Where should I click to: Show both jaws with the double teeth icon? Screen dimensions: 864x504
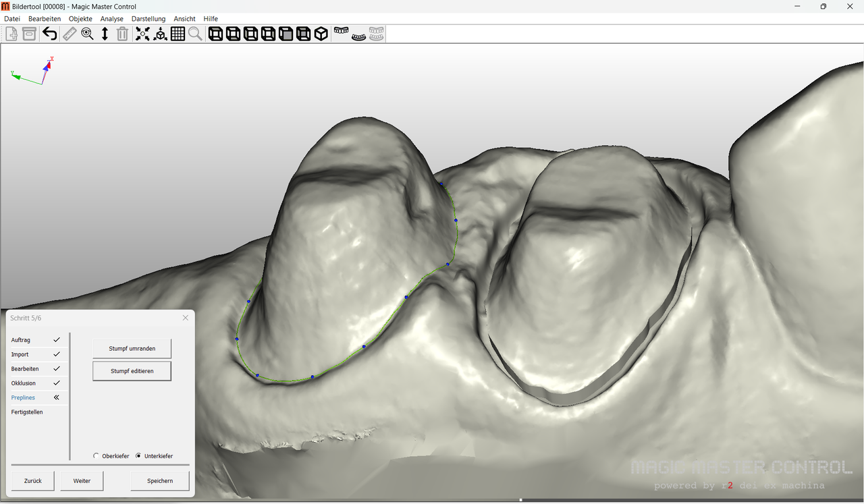click(x=377, y=34)
